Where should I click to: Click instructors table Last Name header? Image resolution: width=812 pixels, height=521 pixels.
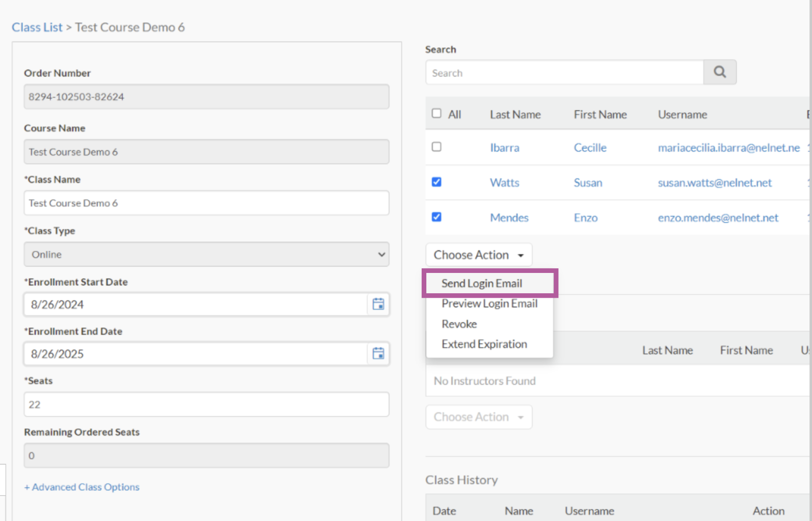click(x=667, y=351)
